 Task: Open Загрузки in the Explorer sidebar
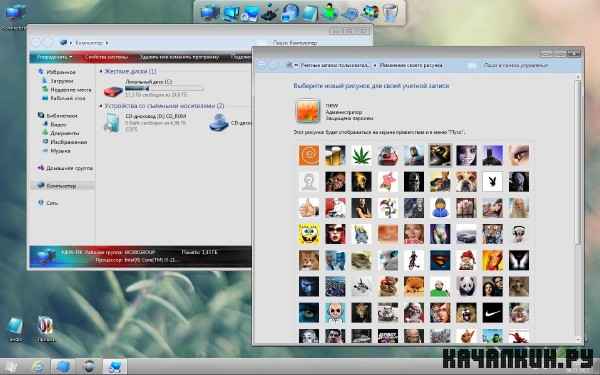coord(62,81)
